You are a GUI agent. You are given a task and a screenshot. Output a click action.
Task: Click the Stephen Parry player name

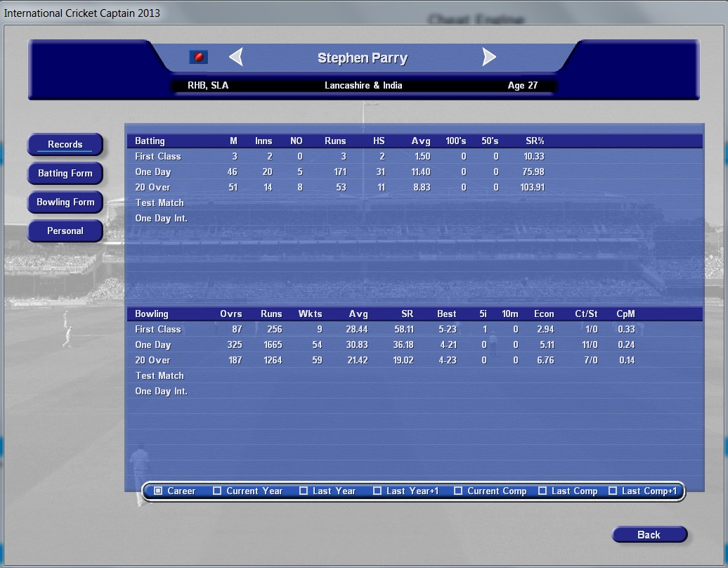point(362,58)
